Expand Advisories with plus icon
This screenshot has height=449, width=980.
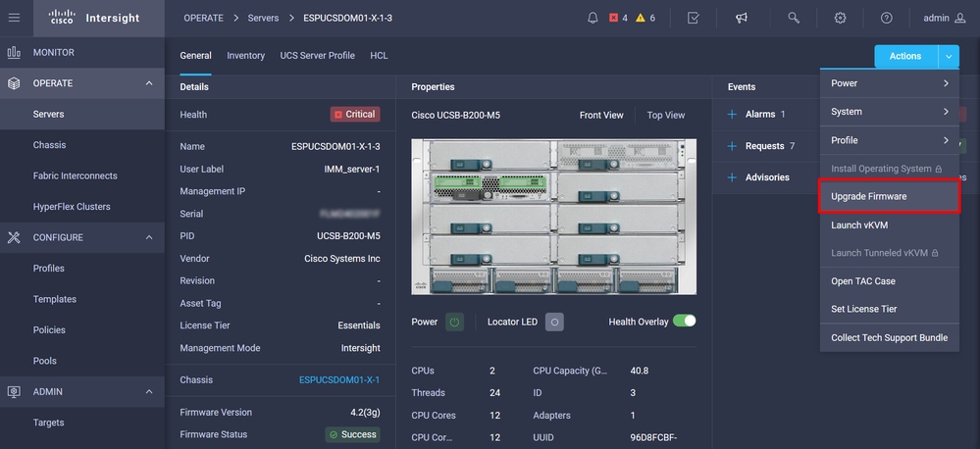(x=733, y=177)
